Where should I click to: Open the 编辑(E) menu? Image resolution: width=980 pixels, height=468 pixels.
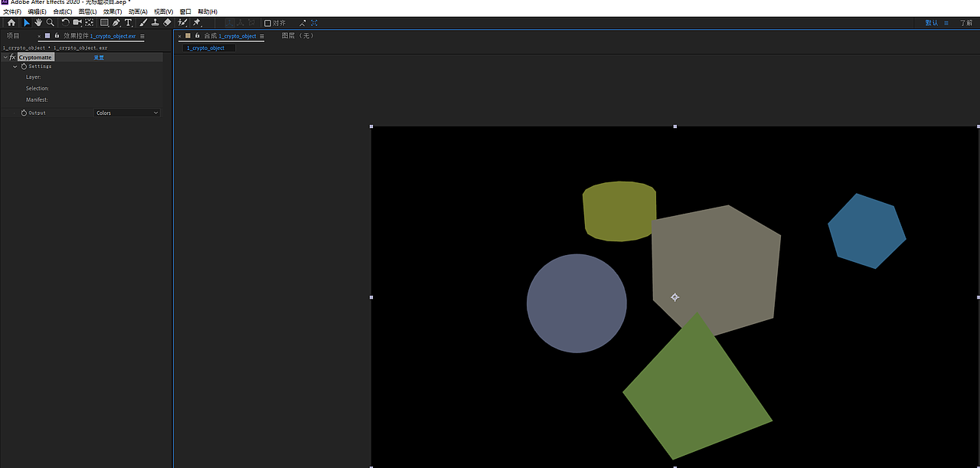tap(37, 12)
